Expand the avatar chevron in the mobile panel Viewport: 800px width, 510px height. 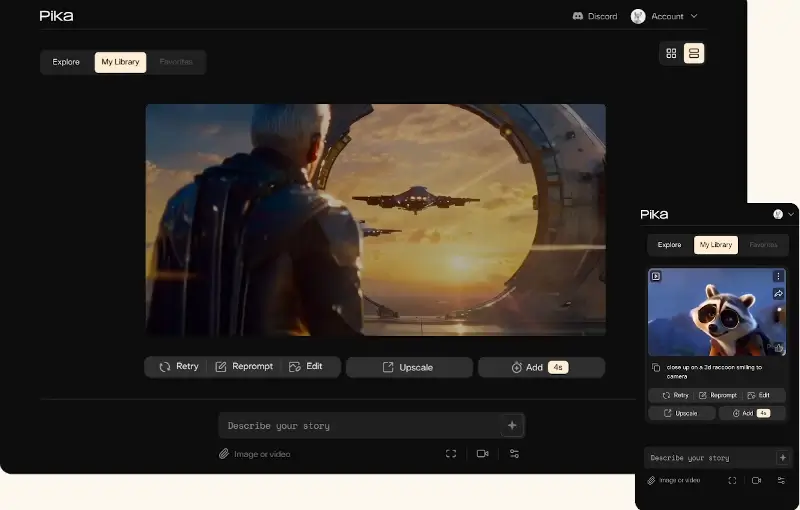pos(791,214)
